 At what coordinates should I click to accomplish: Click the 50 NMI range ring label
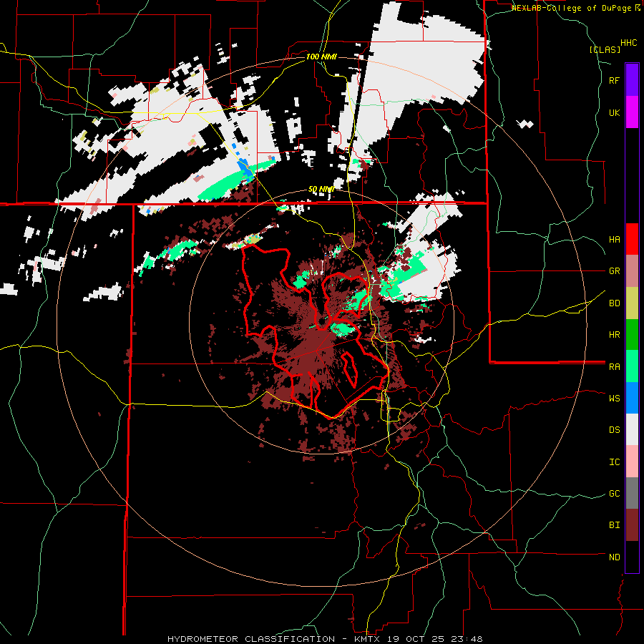coord(321,190)
